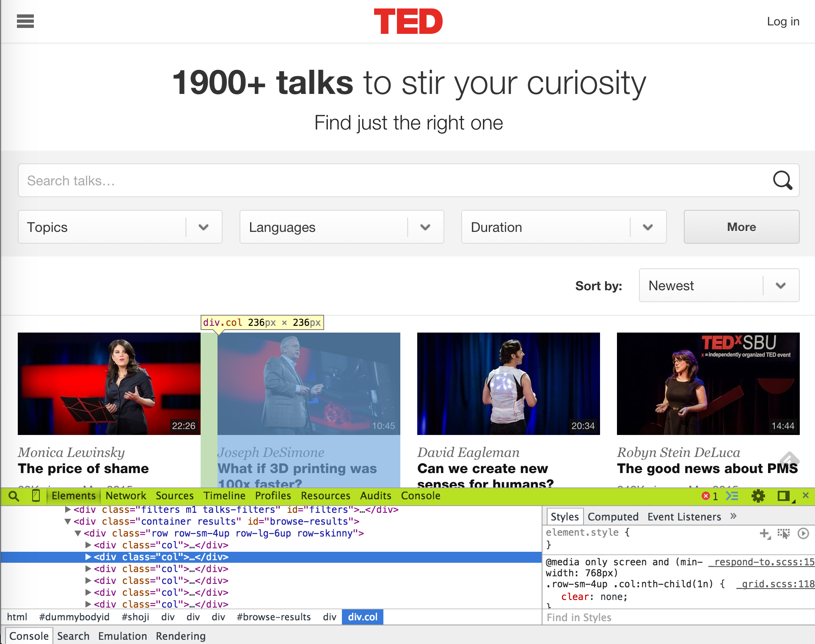Open the _grid.scss:118 source link
Viewport: 815px width, 644px height.
(775, 584)
